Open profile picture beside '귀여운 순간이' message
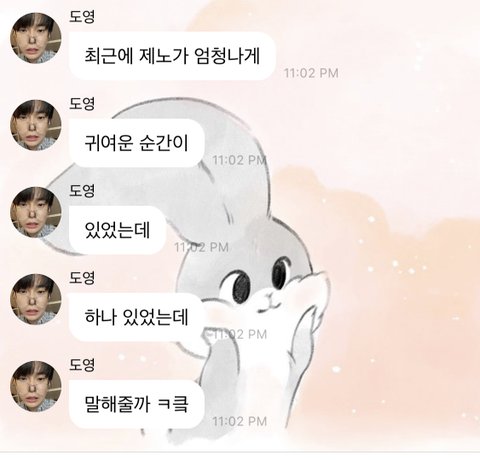Image resolution: width=480 pixels, height=461 pixels. pyautogui.click(x=36, y=125)
